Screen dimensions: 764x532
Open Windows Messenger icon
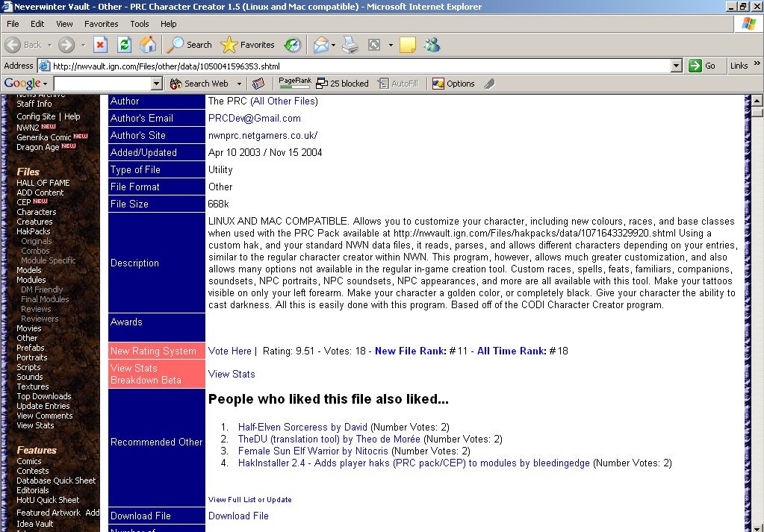[x=432, y=45]
